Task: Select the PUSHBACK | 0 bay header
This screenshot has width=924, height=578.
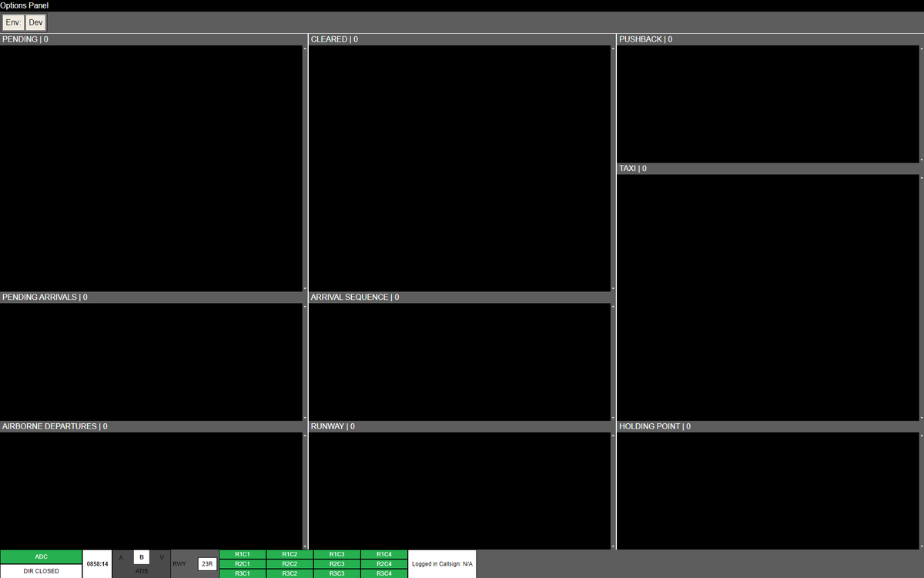Action: (770, 39)
